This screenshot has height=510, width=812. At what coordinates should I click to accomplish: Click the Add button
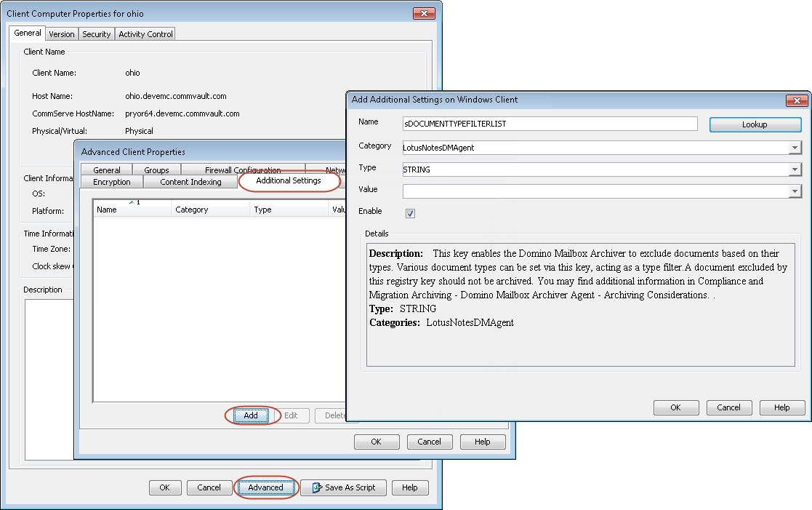(x=251, y=415)
